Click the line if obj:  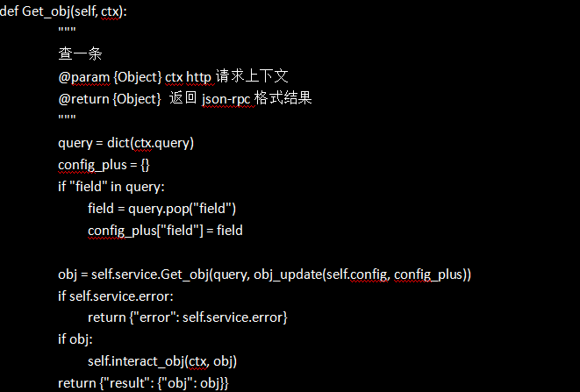pyautogui.click(x=75, y=338)
